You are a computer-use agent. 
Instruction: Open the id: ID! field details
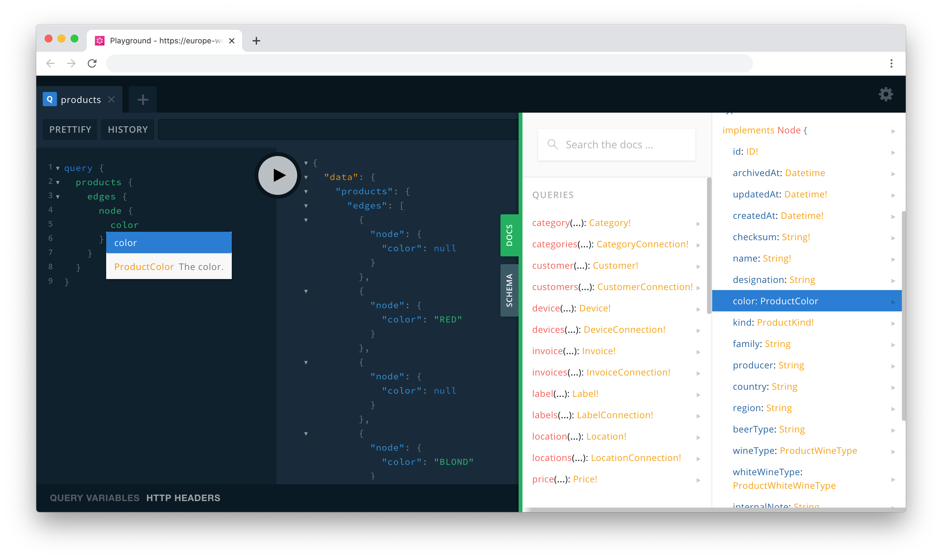coord(807,152)
